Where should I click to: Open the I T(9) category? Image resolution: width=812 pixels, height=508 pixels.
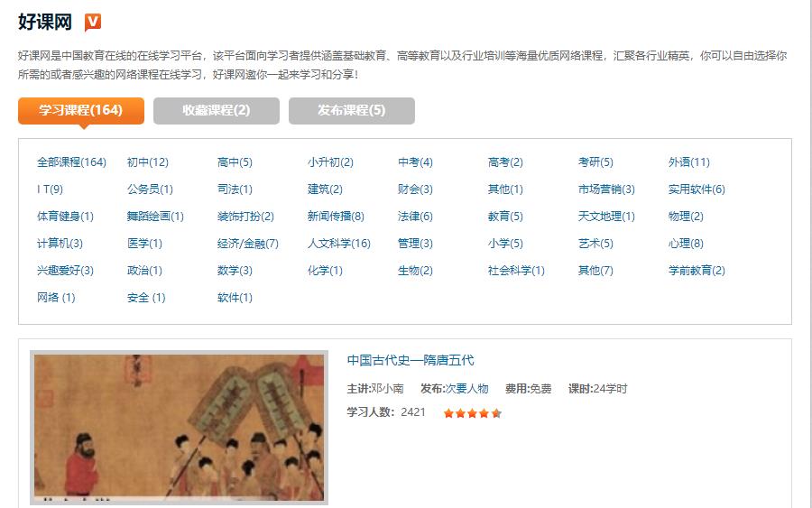[50, 189]
